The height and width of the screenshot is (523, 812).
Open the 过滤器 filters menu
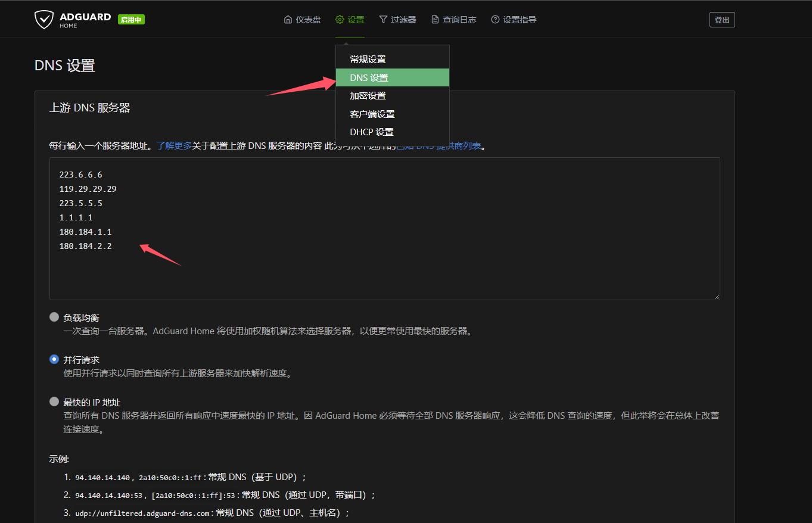coord(398,20)
